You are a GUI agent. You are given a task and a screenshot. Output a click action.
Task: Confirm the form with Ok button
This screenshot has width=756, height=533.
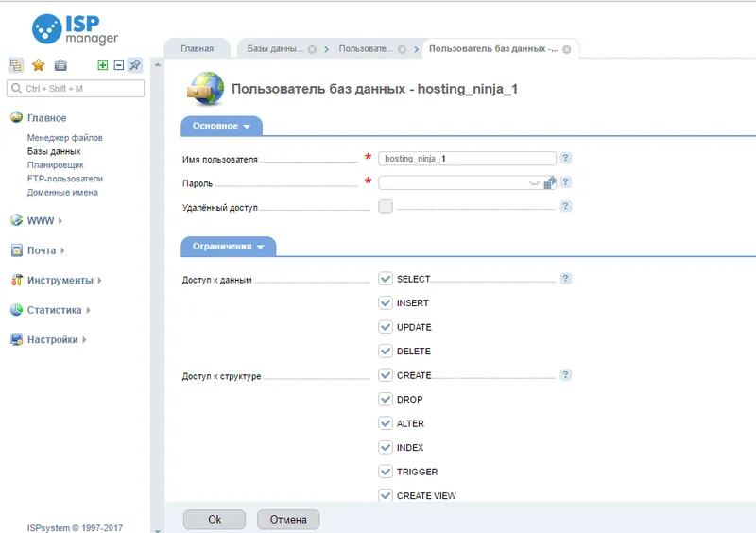point(215,520)
